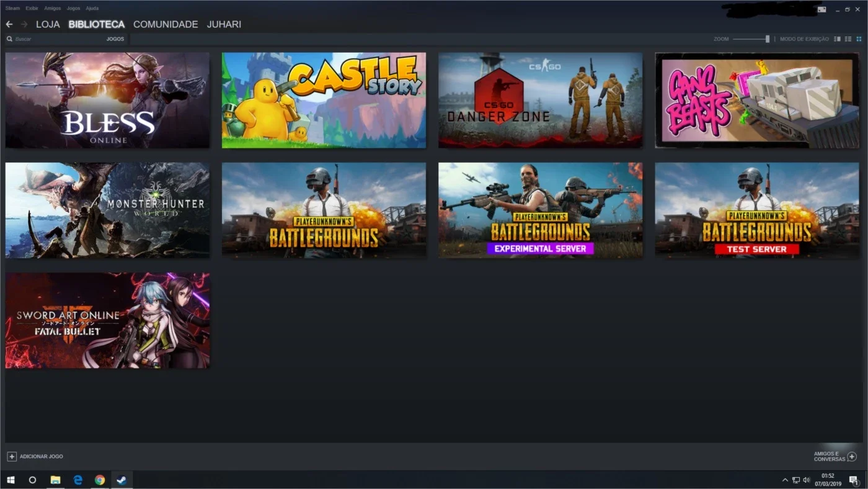This screenshot has height=489, width=868.
Task: Select PUBG Test Server tile
Action: [757, 210]
